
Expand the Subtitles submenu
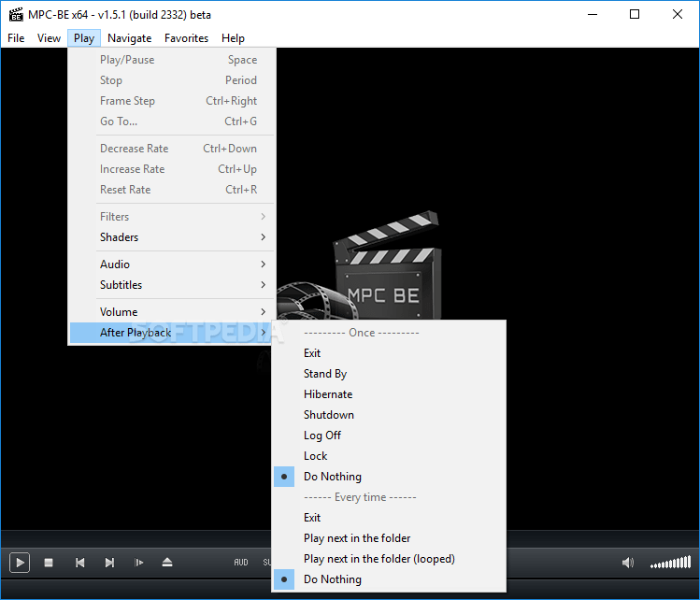tap(172, 285)
